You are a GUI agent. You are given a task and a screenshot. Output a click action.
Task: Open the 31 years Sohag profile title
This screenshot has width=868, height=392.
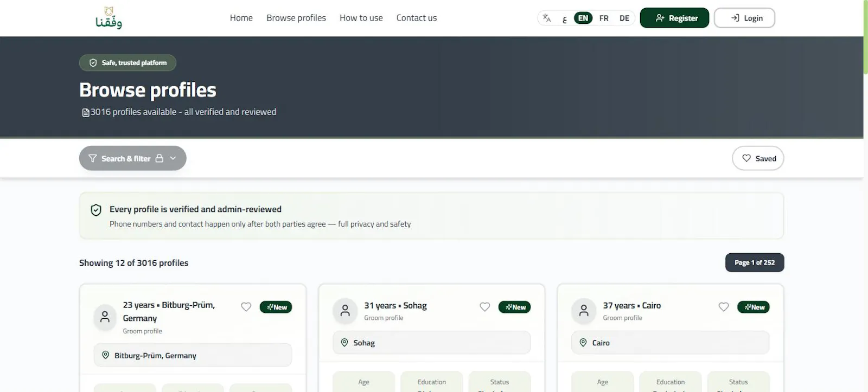(x=395, y=306)
